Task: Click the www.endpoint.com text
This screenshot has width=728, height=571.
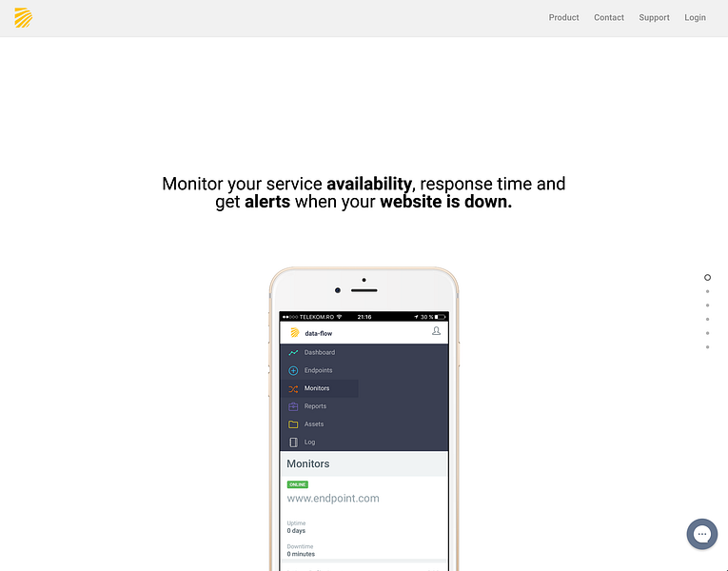Action: pyautogui.click(x=333, y=498)
